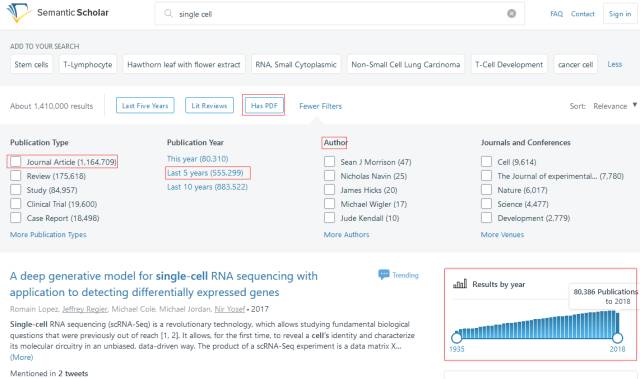Click the Results by year bar chart icon

pos(460,284)
